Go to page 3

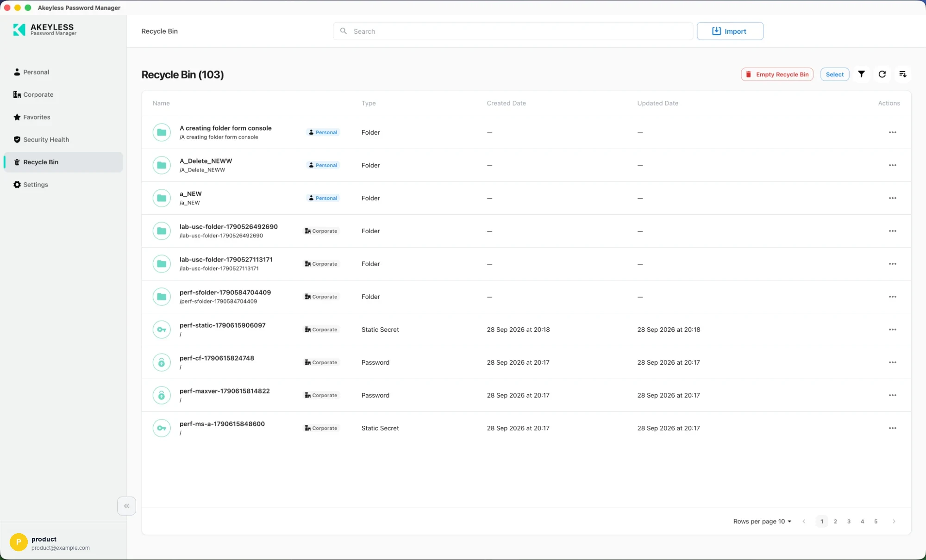pos(849,521)
